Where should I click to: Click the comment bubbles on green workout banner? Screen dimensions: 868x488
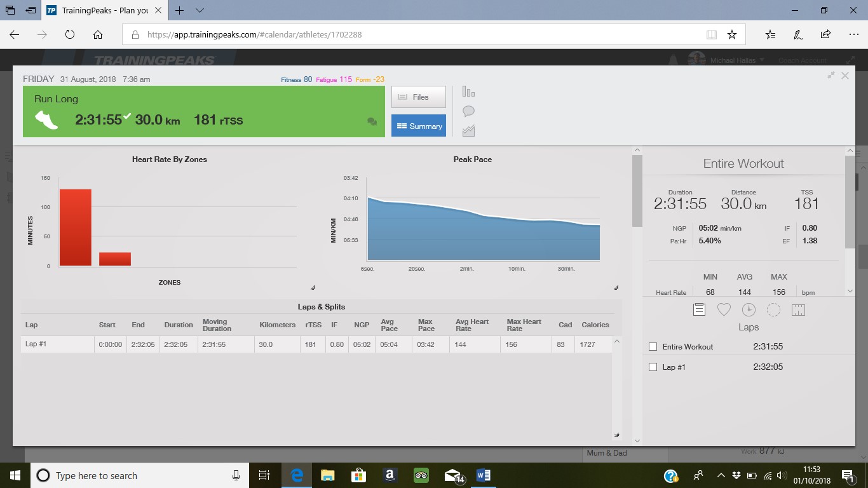pyautogui.click(x=372, y=122)
